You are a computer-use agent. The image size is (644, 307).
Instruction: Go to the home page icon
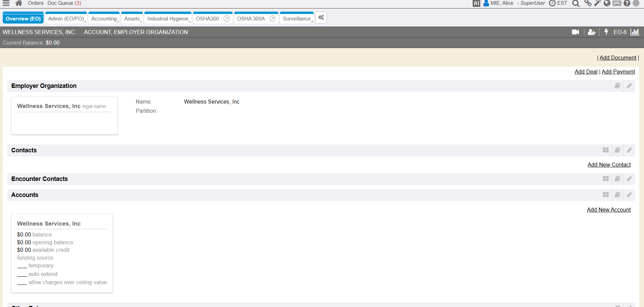tap(19, 3)
